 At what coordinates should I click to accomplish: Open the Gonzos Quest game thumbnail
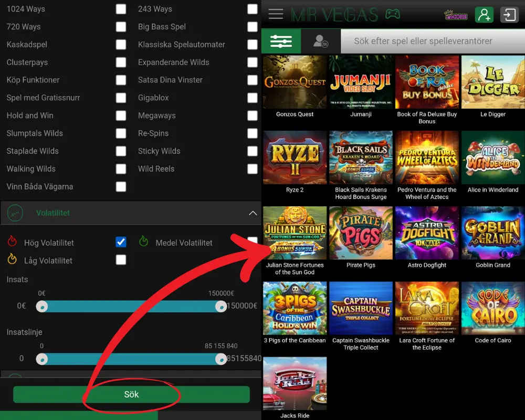pos(295,82)
